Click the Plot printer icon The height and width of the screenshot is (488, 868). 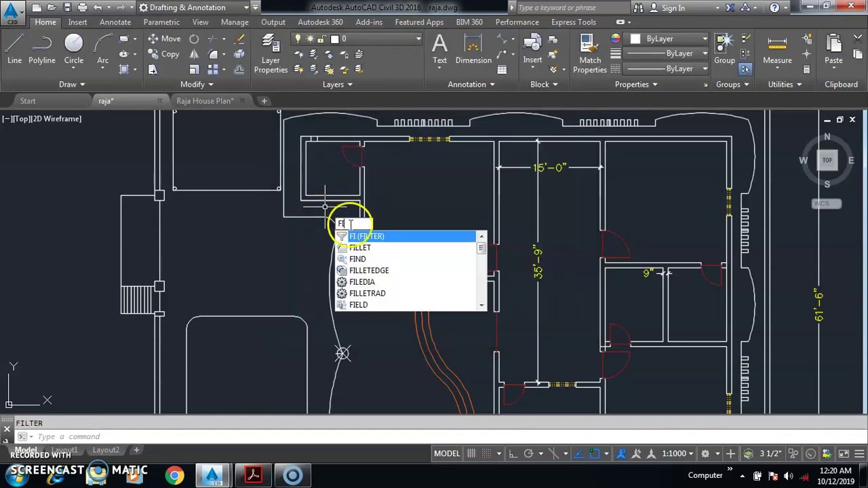click(x=82, y=7)
